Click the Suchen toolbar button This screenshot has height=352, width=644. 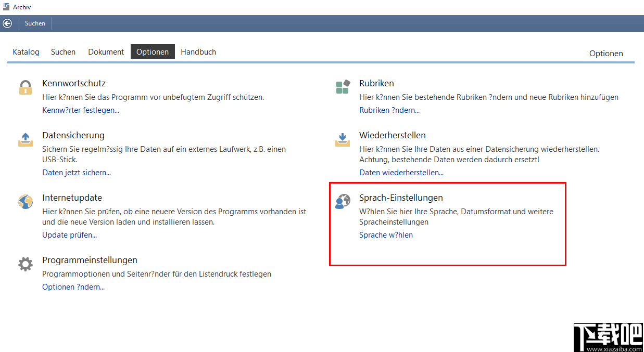(x=35, y=23)
